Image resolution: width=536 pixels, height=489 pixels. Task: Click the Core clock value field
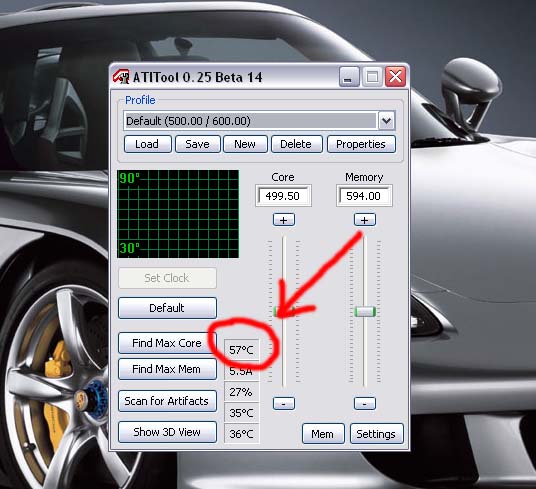click(x=283, y=196)
